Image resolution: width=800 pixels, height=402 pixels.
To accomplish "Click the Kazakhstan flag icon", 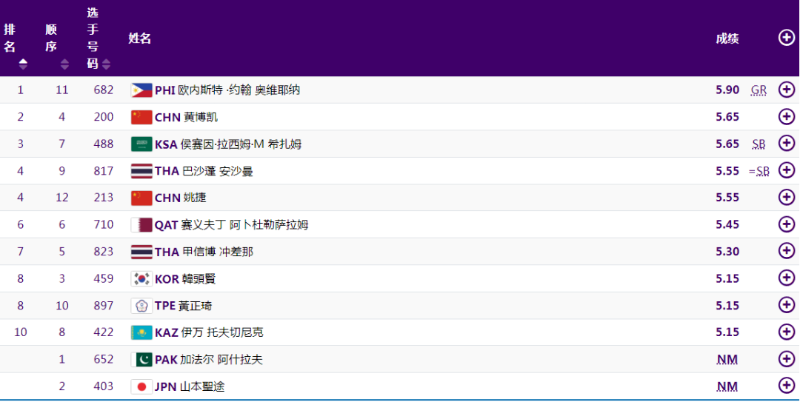I will (142, 332).
